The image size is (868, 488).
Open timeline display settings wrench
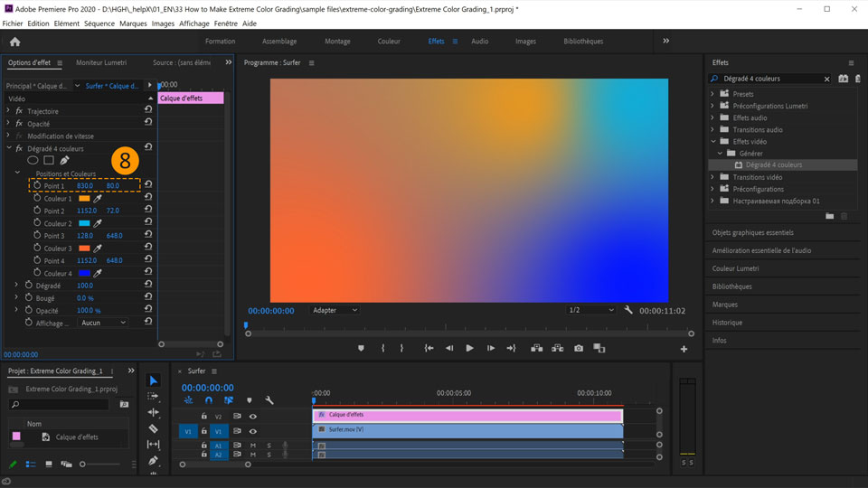(x=269, y=400)
